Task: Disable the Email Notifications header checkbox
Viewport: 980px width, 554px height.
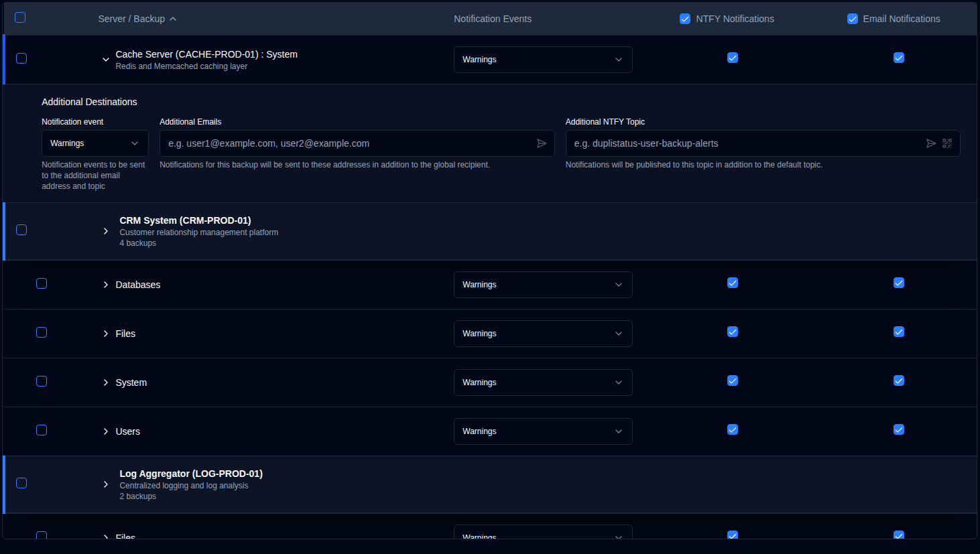Action: (x=852, y=18)
